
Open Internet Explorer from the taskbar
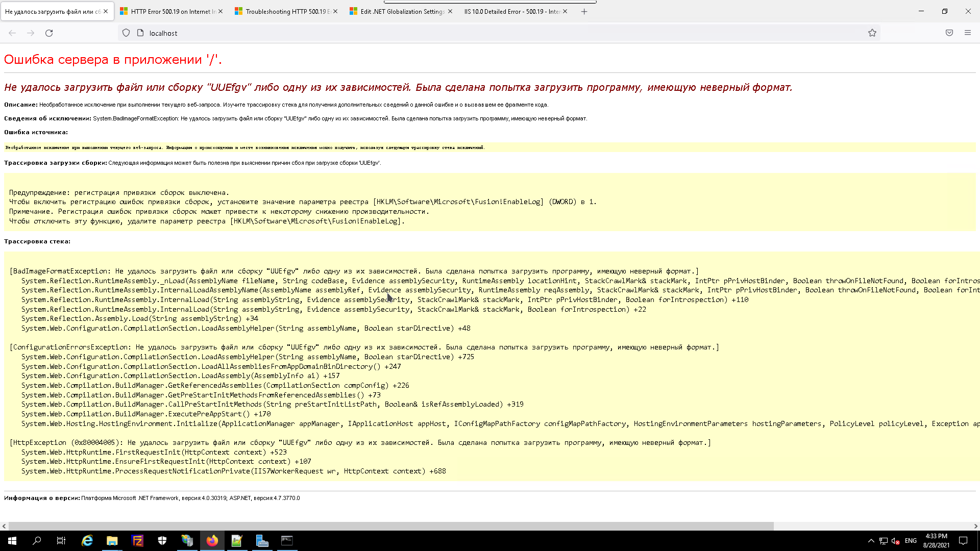(x=87, y=541)
